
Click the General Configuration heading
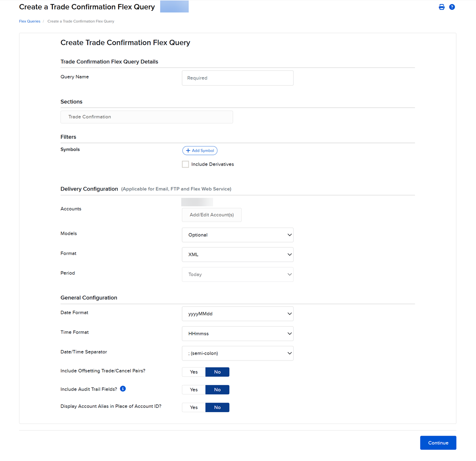[x=89, y=298]
